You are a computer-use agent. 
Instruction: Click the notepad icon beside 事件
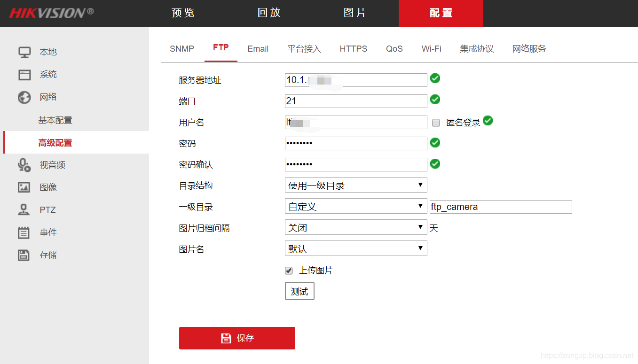tap(24, 232)
